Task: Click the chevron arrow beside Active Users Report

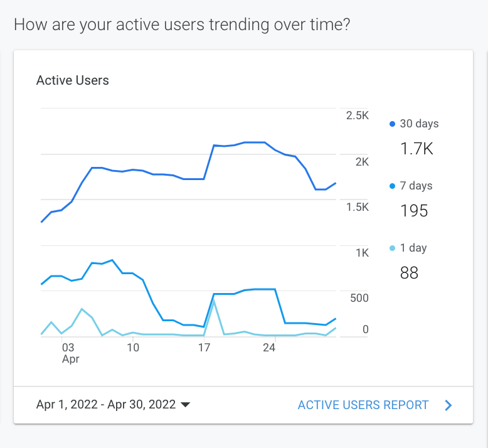Action: (x=448, y=405)
